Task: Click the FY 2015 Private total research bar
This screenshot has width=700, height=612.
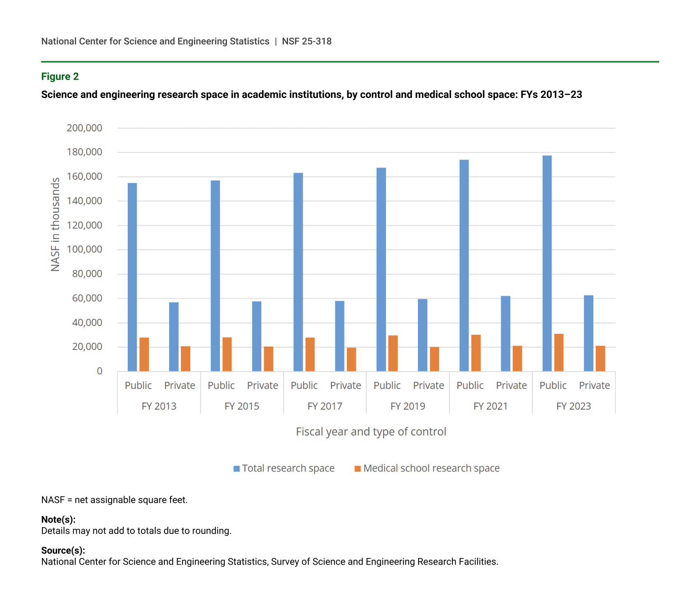Action: pos(257,336)
